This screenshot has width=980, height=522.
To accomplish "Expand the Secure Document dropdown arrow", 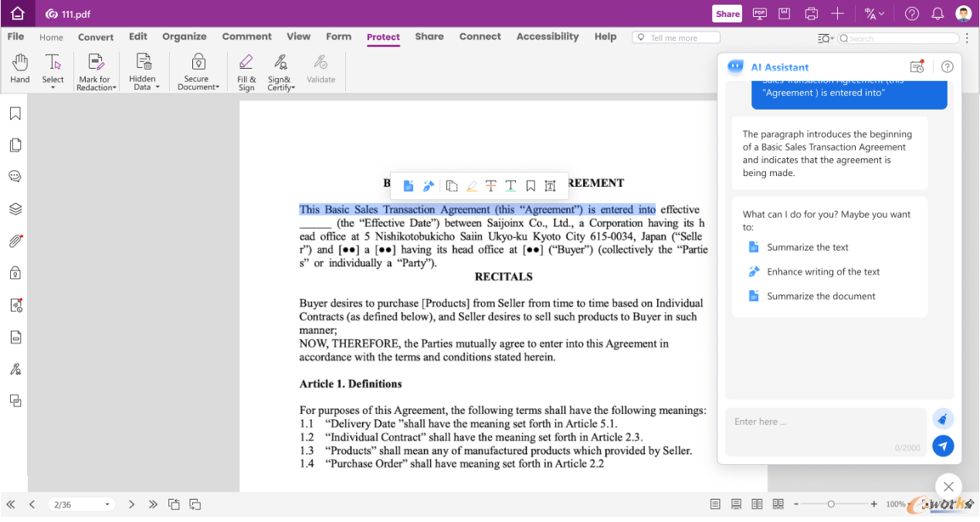I will [x=218, y=87].
